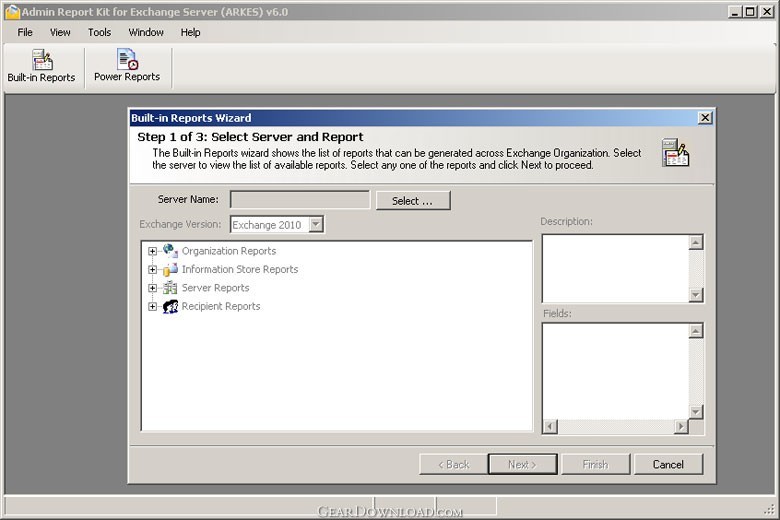Minimize the ARKES main window
Image resolution: width=780 pixels, height=520 pixels.
735,12
